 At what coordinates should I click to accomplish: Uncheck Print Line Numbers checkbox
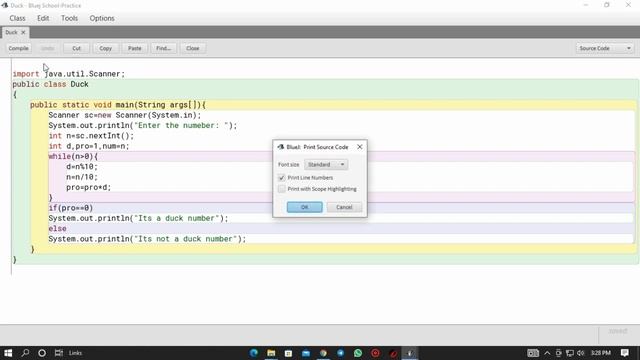(282, 178)
